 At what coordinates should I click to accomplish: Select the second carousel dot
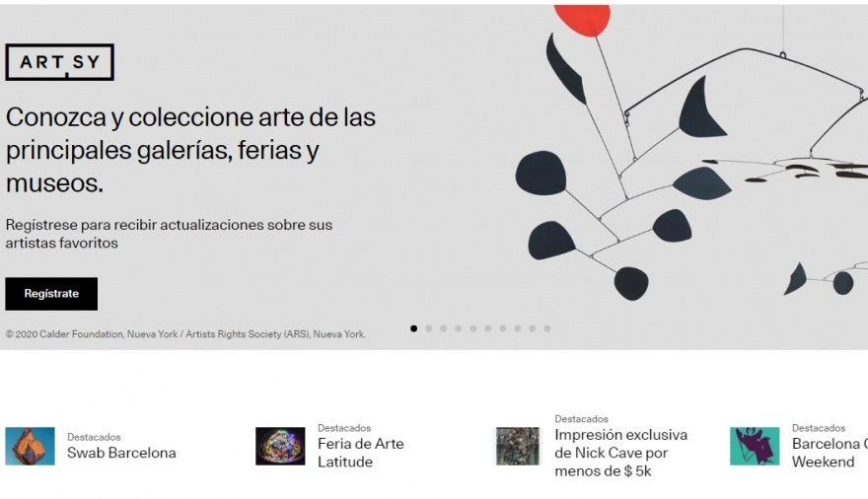428,328
